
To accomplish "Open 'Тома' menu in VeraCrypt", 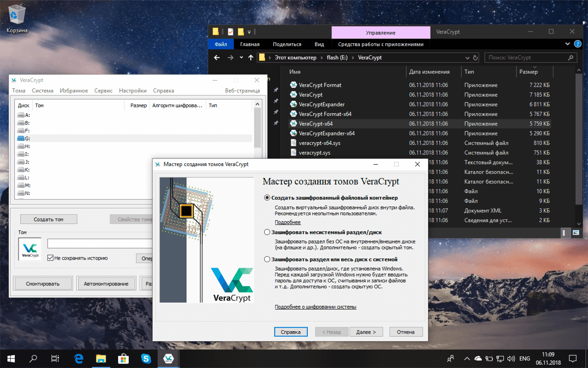I will [19, 91].
